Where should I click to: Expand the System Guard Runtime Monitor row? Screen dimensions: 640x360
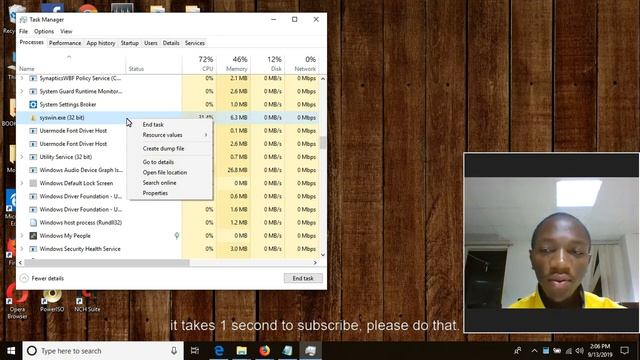coord(22,91)
